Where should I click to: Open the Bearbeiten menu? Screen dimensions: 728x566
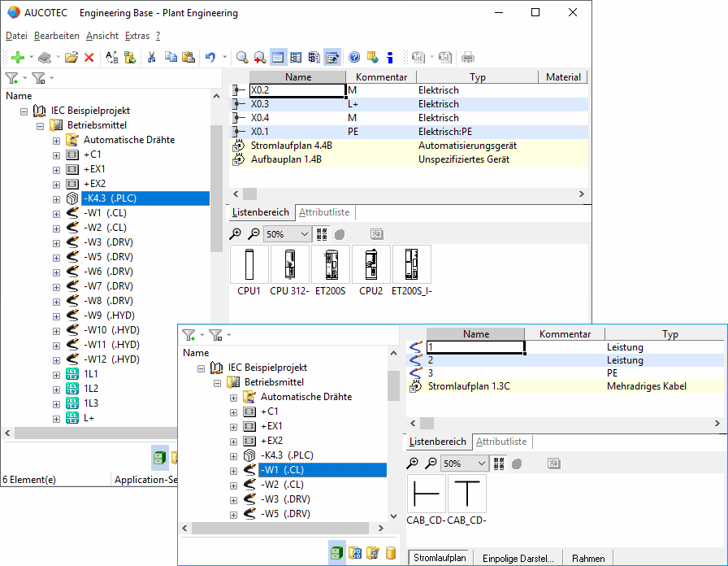57,36
